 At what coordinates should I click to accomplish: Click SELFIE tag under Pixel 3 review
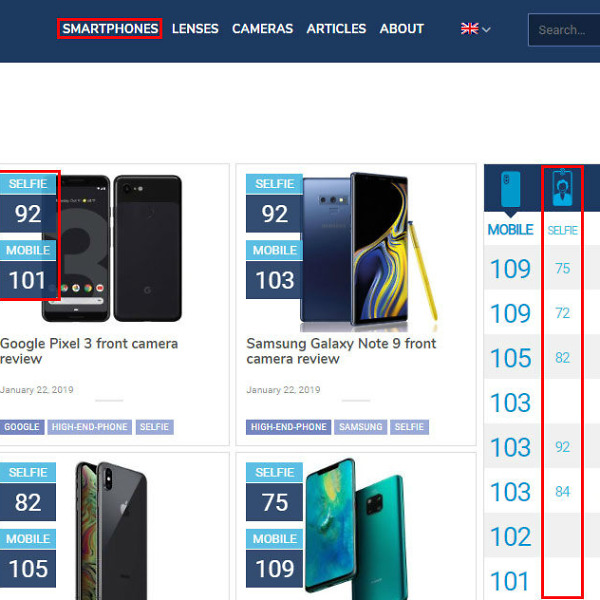point(155,427)
